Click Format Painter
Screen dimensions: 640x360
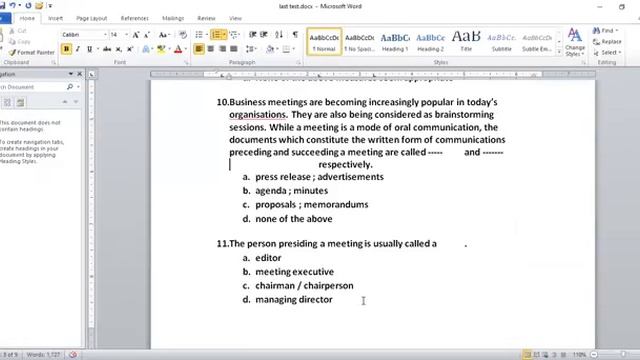tap(32, 52)
